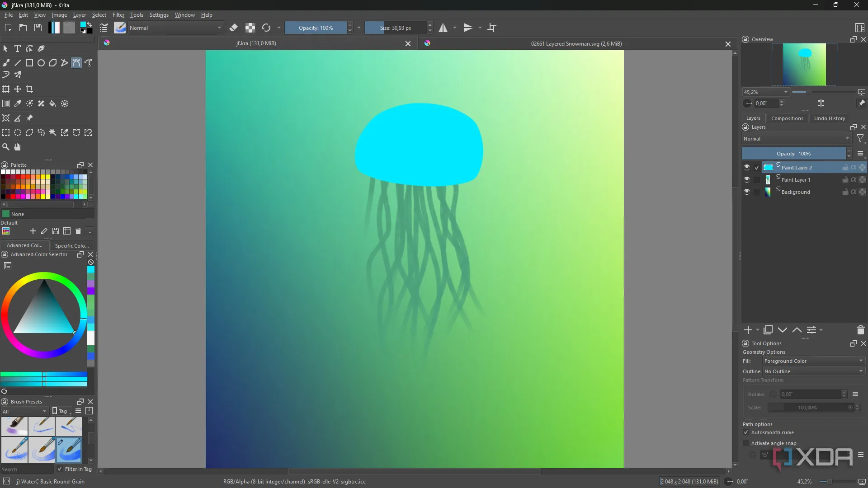Screen dimensions: 868x488
Task: Click the Reload Original Preset icon
Action: tap(266, 28)
